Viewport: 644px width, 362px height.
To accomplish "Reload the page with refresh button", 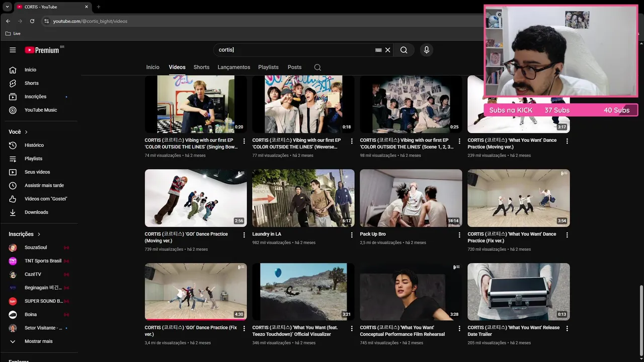I will [x=32, y=21].
